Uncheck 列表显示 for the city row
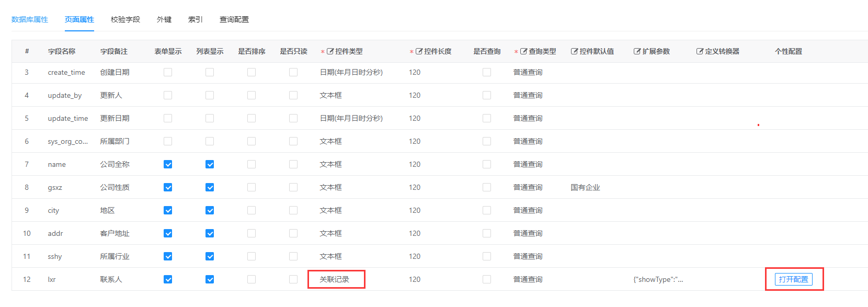Image resolution: width=868 pixels, height=307 pixels. [210, 210]
